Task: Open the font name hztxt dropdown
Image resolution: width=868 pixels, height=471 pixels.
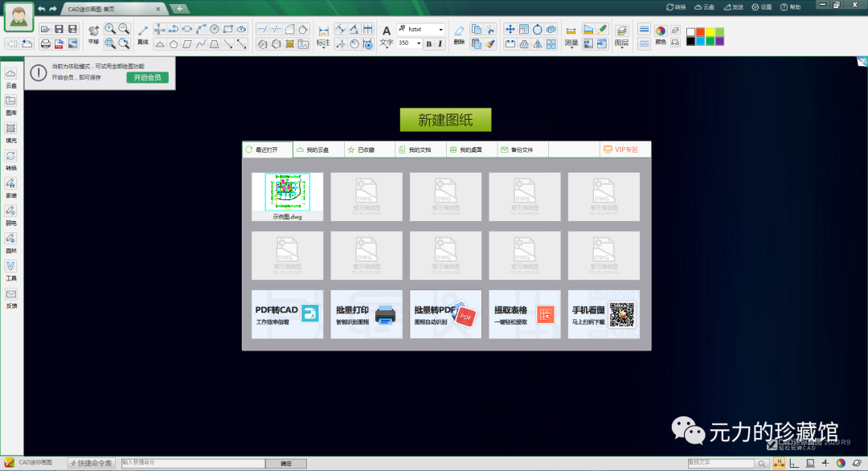Action: (440, 29)
